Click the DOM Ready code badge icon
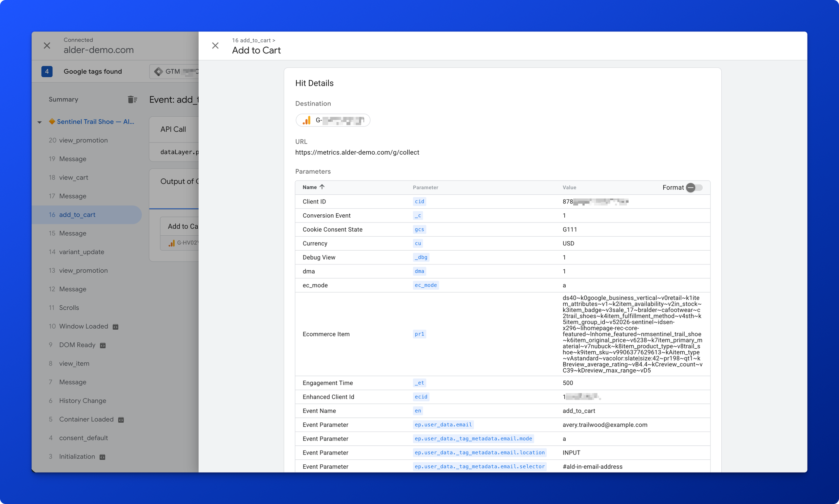The height and width of the screenshot is (504, 839). click(103, 345)
